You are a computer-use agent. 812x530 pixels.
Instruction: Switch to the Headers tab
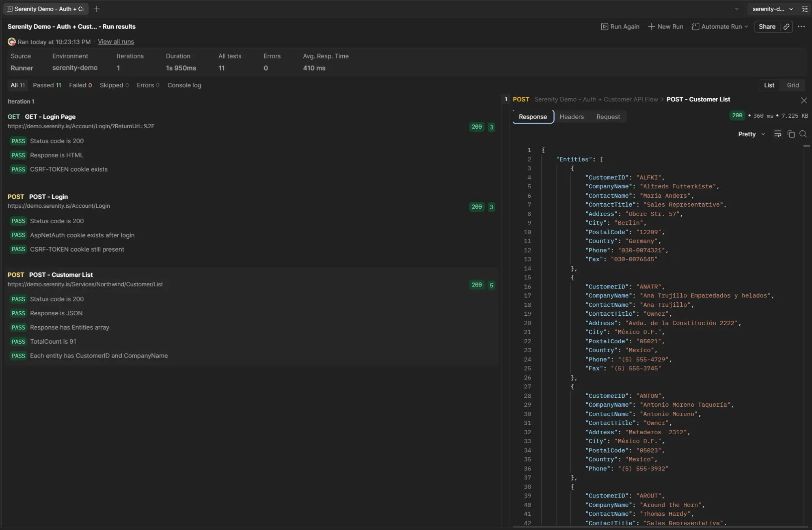pyautogui.click(x=572, y=116)
